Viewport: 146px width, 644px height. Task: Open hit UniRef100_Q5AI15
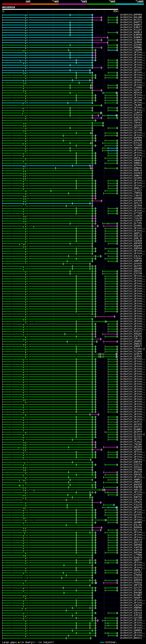131,472
